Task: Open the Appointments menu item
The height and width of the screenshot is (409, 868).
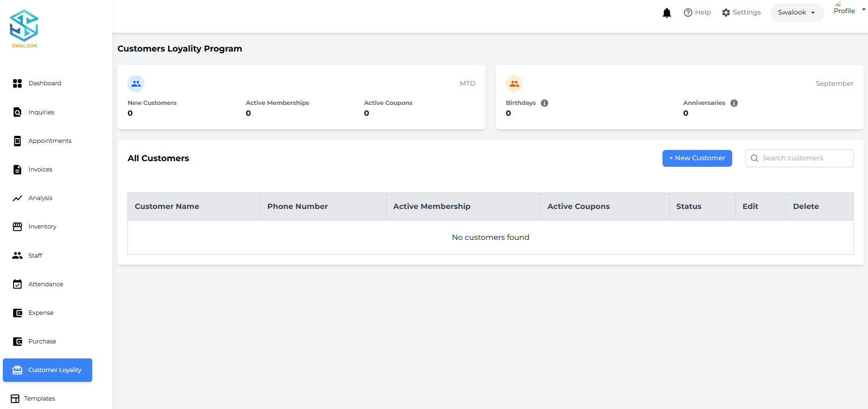Action: [50, 141]
